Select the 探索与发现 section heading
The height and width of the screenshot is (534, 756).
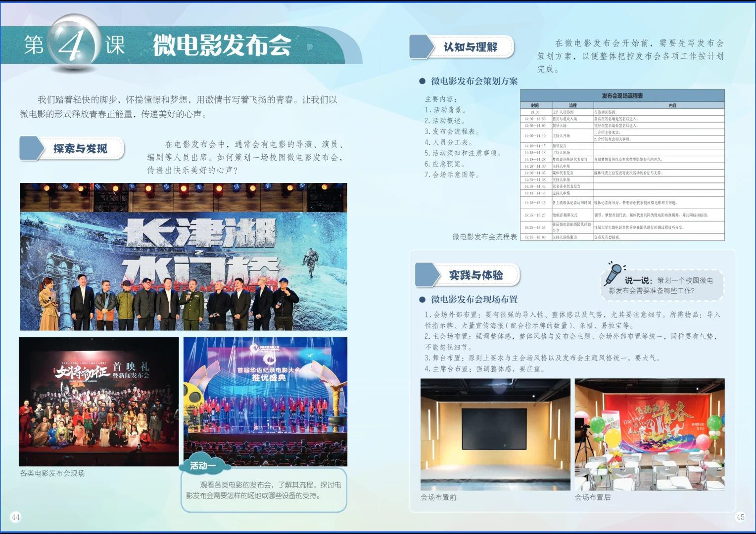point(80,149)
